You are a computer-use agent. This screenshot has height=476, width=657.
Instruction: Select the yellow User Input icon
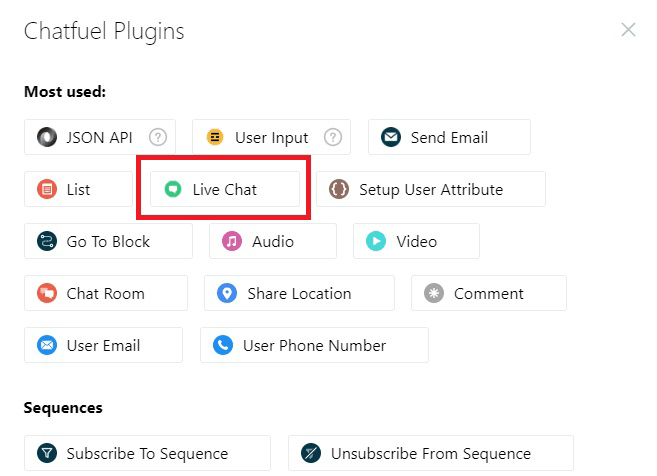215,137
